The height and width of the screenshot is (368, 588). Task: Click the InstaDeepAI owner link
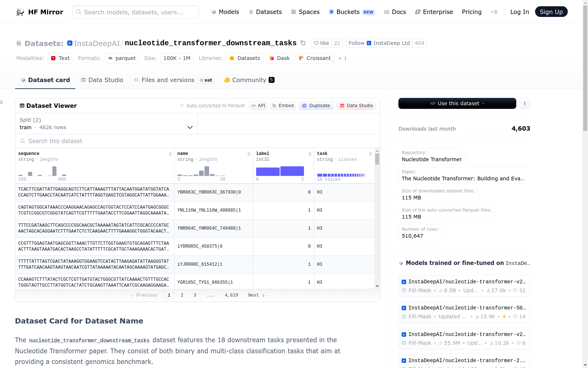pos(97,43)
